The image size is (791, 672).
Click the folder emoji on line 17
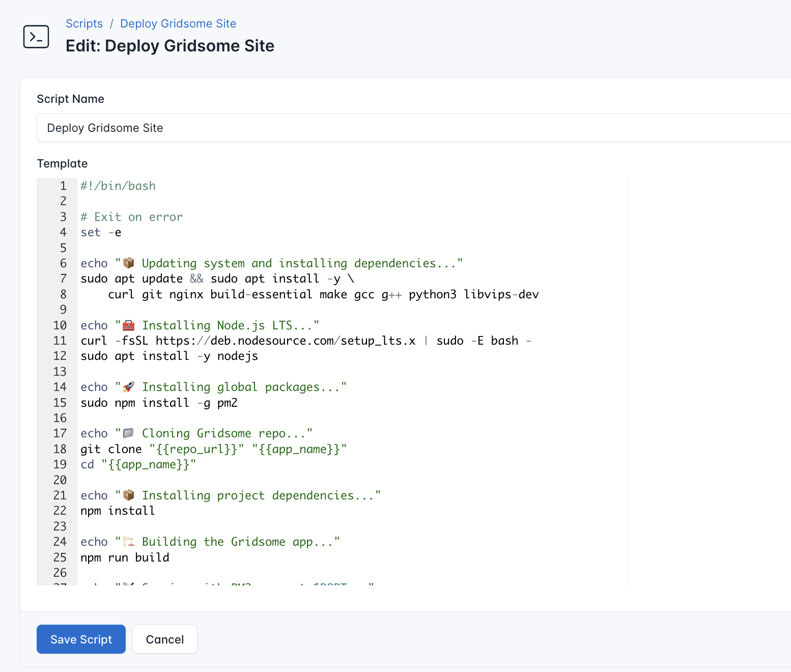[128, 433]
